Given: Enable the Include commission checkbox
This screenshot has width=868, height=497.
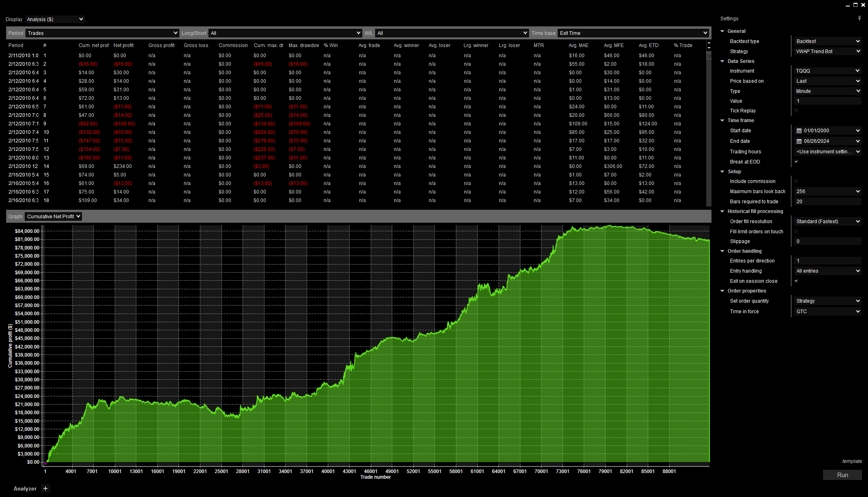Looking at the screenshot, I should click(x=796, y=181).
